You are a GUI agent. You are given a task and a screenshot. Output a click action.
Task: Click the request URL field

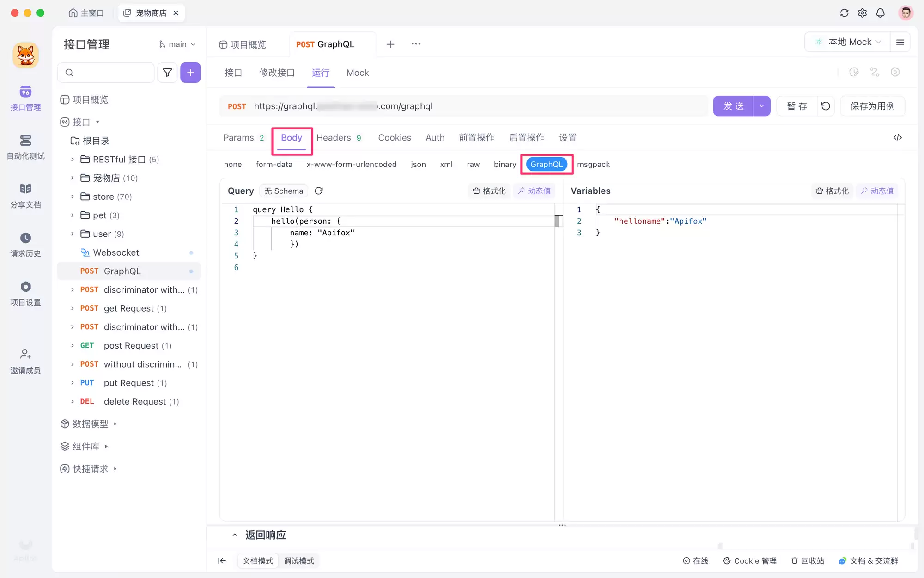(x=463, y=106)
